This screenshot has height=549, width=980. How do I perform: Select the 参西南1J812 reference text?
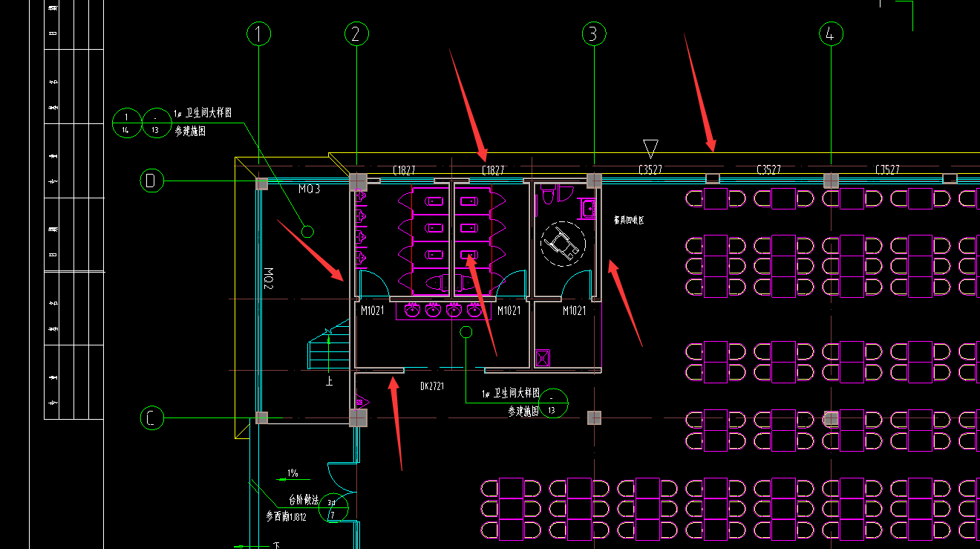tap(287, 516)
